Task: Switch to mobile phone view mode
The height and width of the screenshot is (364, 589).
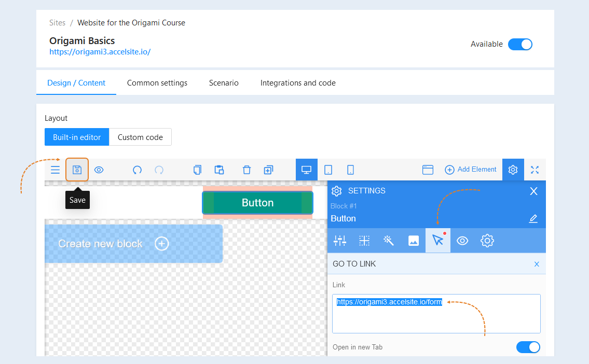Action: pos(350,170)
